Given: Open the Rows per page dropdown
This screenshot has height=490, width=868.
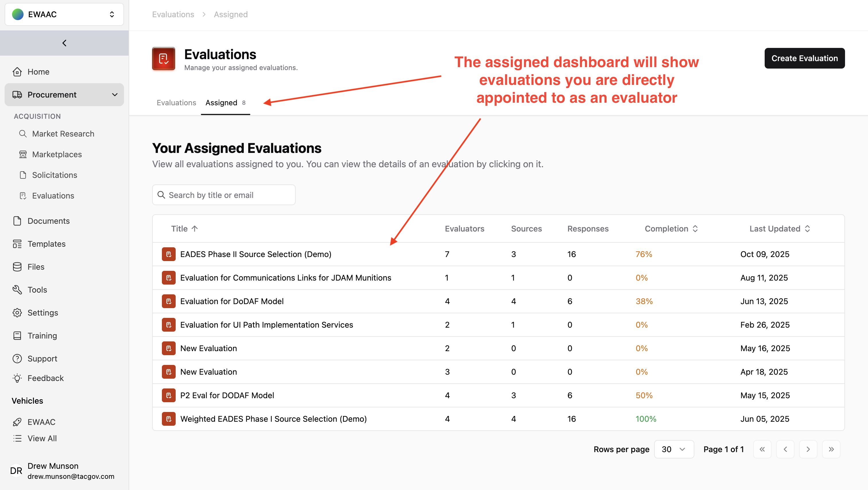Looking at the screenshot, I should pyautogui.click(x=674, y=449).
